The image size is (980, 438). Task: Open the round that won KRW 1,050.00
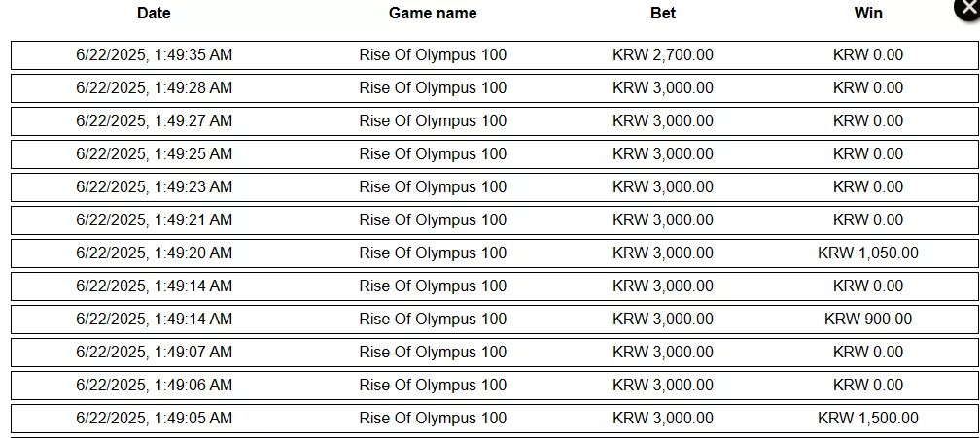click(494, 253)
